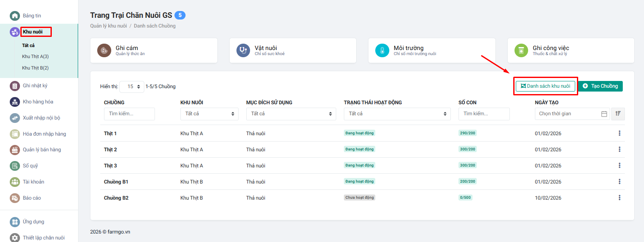The height and width of the screenshot is (242, 644).
Task: Click the Sổ quỹ icon
Action: [15, 166]
